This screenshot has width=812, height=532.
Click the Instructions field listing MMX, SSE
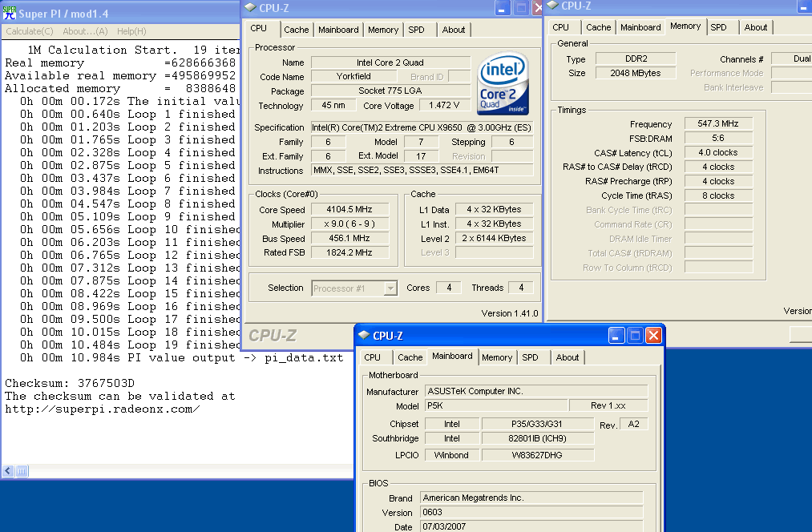click(x=422, y=171)
